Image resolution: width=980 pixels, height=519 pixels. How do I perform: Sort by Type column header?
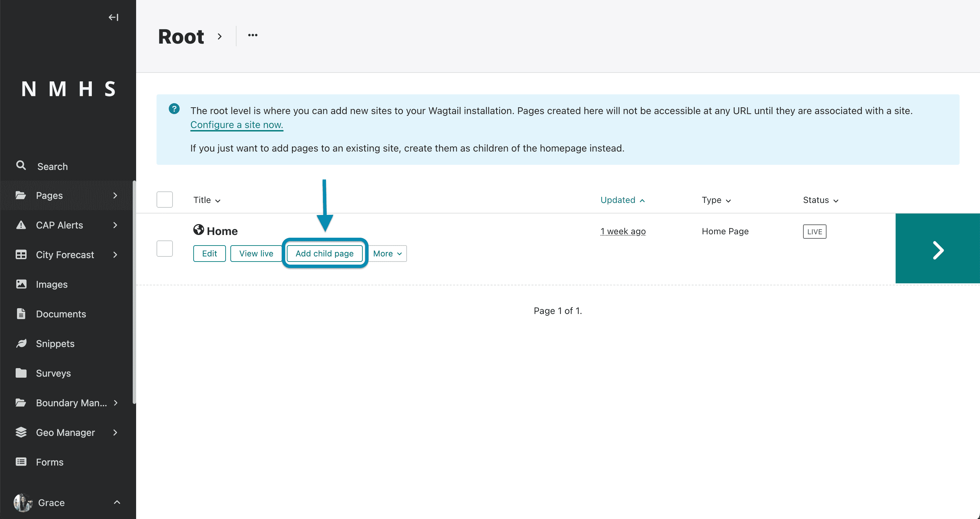click(716, 200)
